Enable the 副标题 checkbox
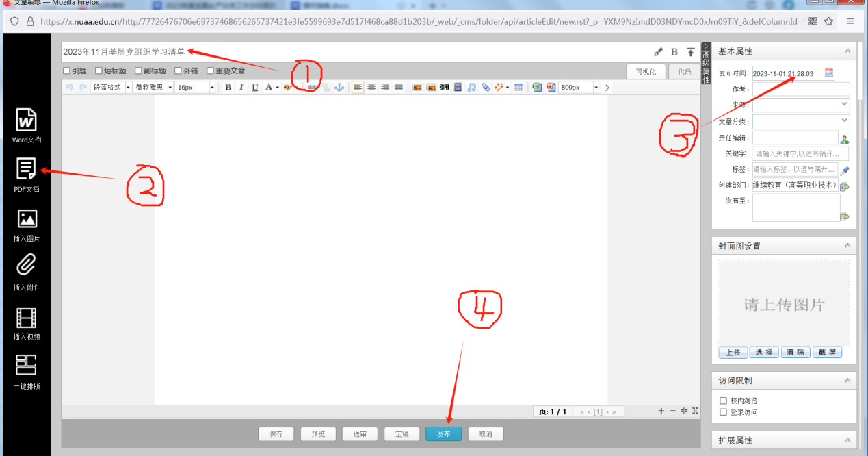Screen dimensions: 868x456 click(138, 71)
